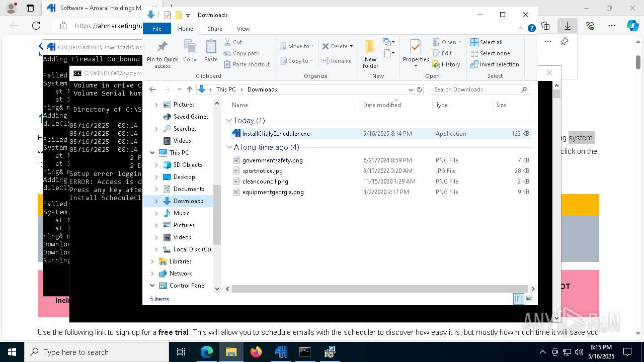This screenshot has width=644, height=362.
Task: Click 'This PC' in the address breadcrumb
Action: click(x=225, y=89)
